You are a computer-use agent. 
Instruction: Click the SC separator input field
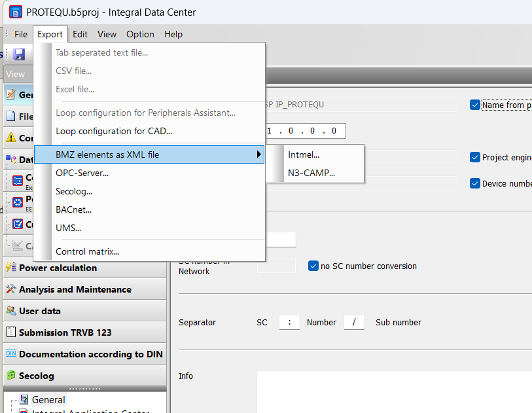point(289,322)
